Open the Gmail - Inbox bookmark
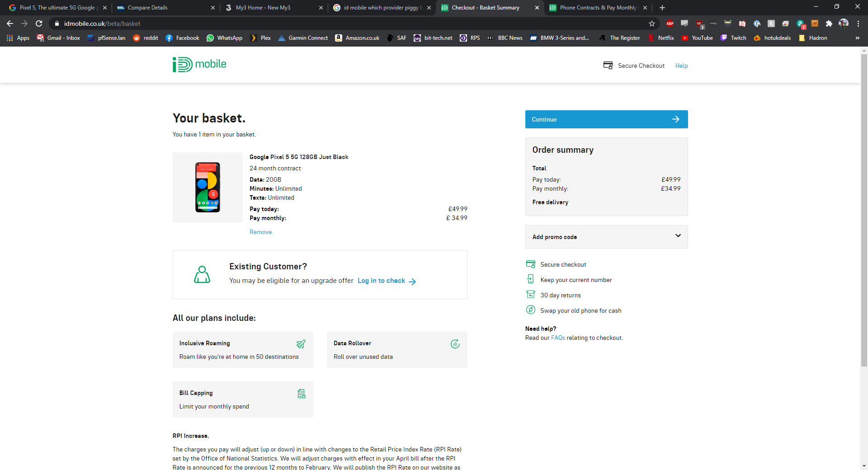 tap(59, 38)
